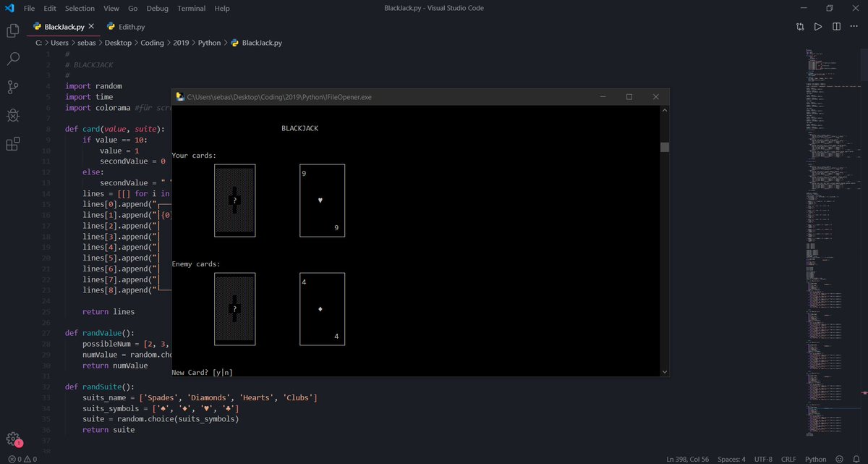Click the 'def randSuite():' code line
The width and height of the screenshot is (868, 464).
point(100,387)
